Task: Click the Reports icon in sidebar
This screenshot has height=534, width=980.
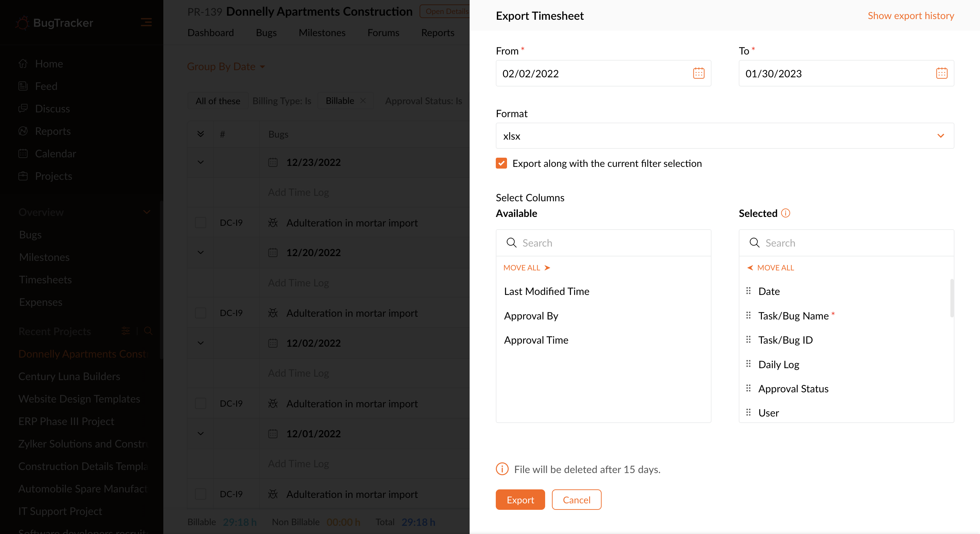Action: click(x=23, y=131)
